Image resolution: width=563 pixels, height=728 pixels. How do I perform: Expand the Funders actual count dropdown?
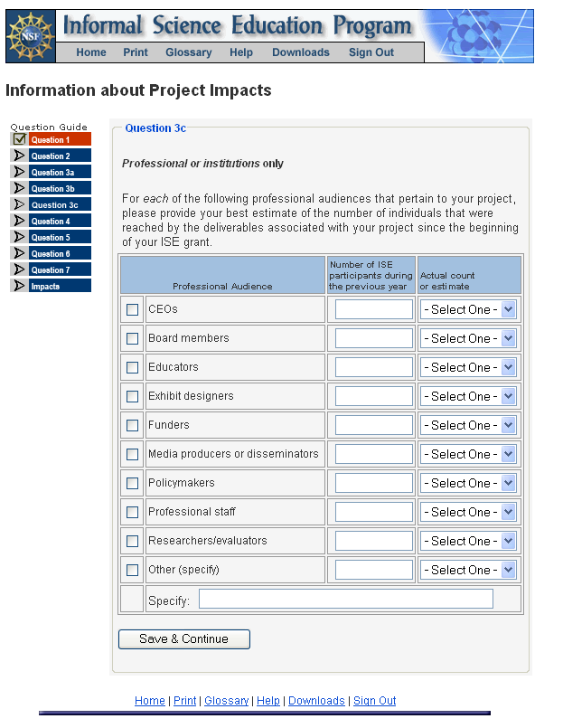(468, 425)
